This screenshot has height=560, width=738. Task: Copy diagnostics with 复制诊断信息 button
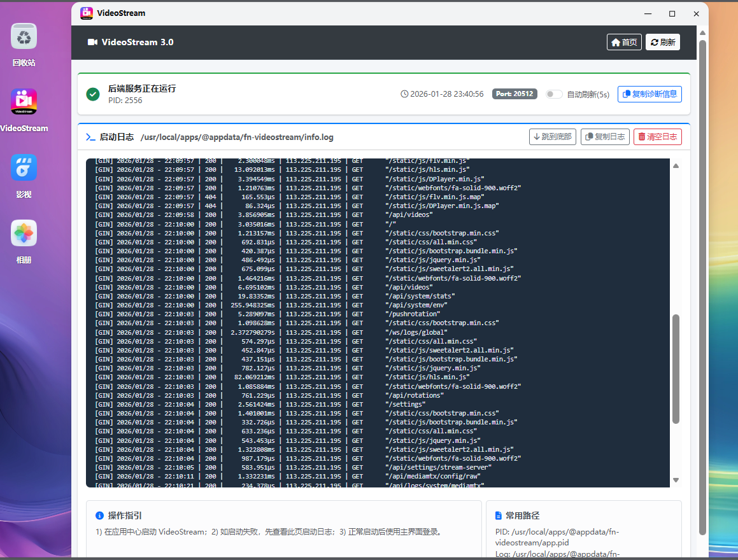[x=649, y=94]
